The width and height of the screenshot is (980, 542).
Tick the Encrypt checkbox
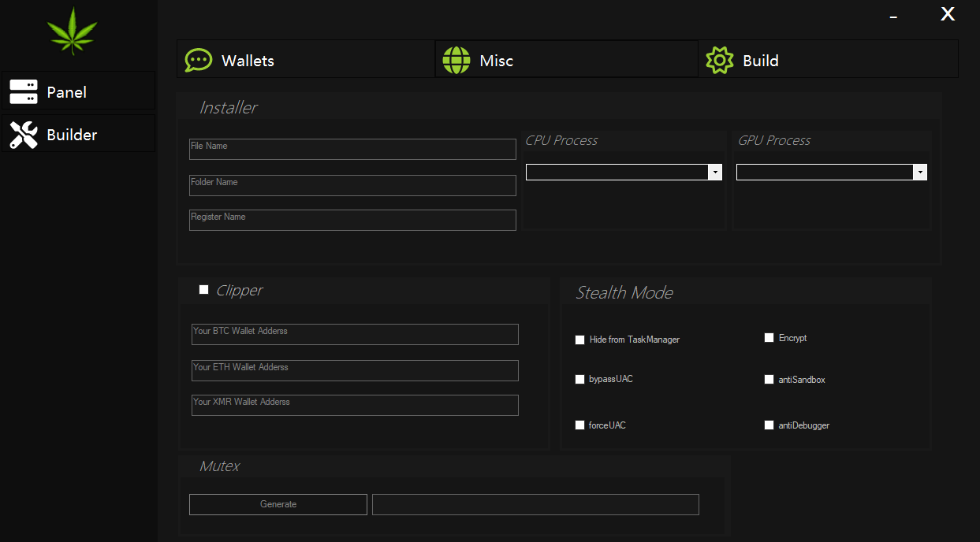click(x=769, y=338)
